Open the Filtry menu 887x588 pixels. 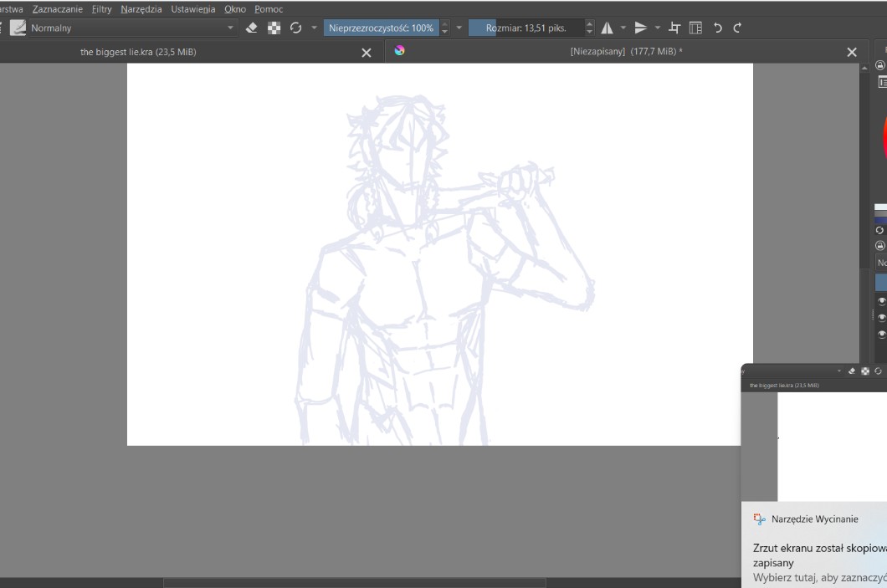101,9
